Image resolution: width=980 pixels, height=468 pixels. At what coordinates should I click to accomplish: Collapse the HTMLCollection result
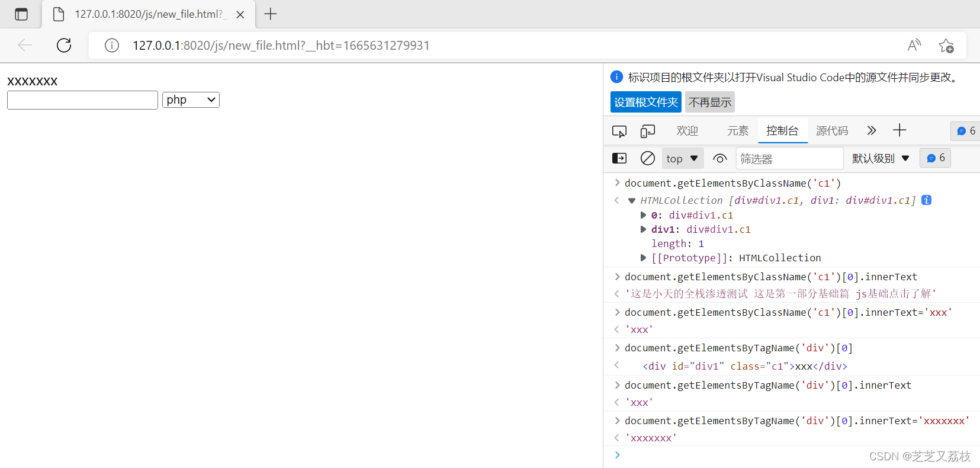click(632, 201)
